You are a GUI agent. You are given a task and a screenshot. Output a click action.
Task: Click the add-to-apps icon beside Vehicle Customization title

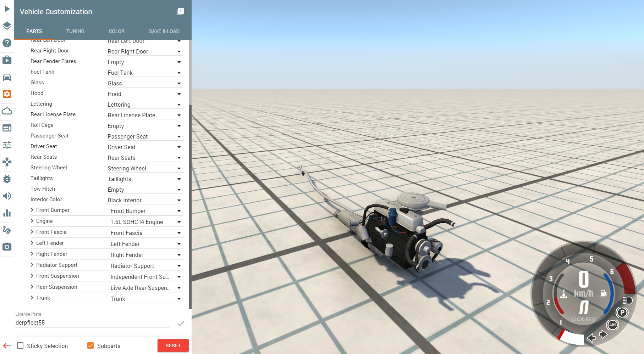(x=180, y=12)
